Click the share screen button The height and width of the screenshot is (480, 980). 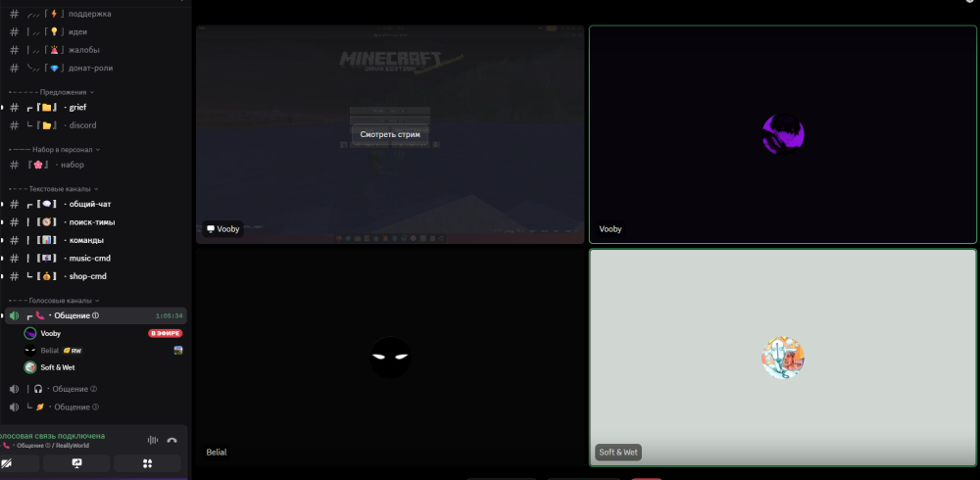pos(76,463)
